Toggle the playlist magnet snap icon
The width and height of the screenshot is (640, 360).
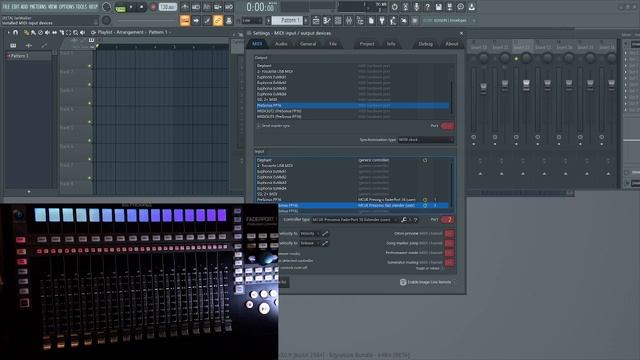click(x=16, y=32)
